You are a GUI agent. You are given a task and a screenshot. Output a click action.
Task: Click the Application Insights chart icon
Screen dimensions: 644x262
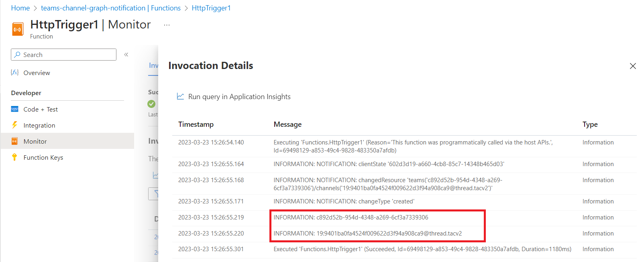point(181,97)
